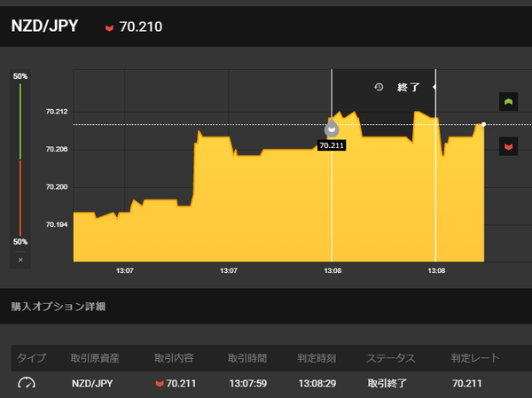Click the green up-arrow High button
Viewport: 532px width, 398px height.
pyautogui.click(x=508, y=101)
